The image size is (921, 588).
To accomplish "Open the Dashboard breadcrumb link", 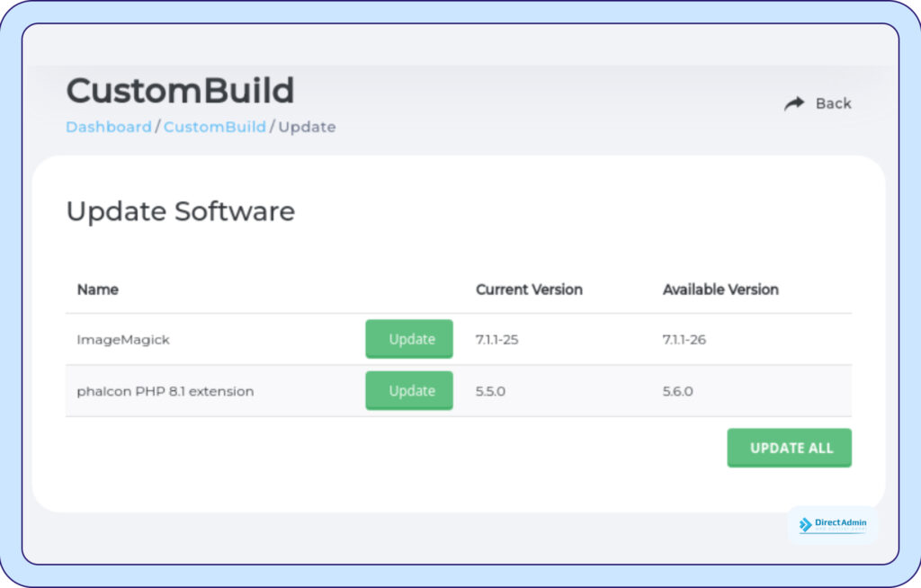I will (109, 127).
